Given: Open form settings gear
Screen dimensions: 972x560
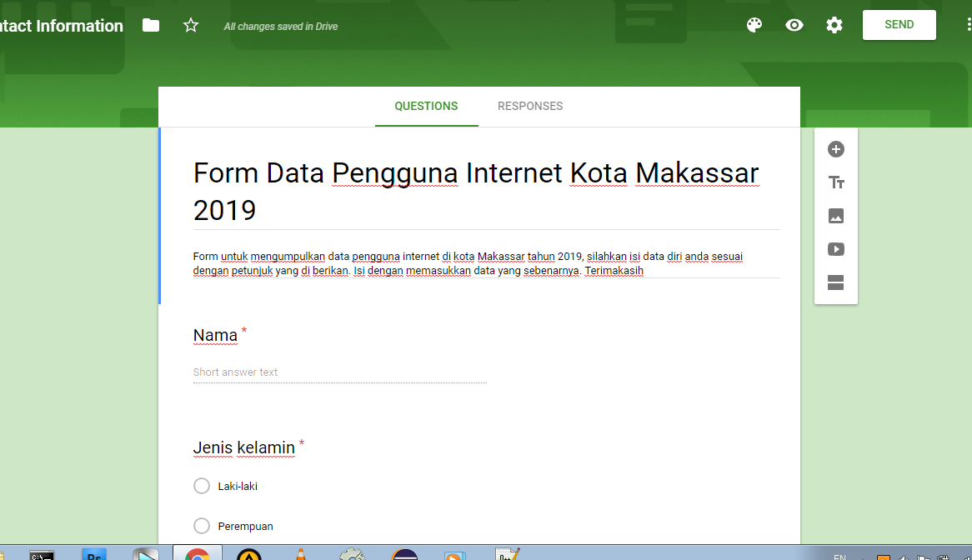Looking at the screenshot, I should [834, 25].
